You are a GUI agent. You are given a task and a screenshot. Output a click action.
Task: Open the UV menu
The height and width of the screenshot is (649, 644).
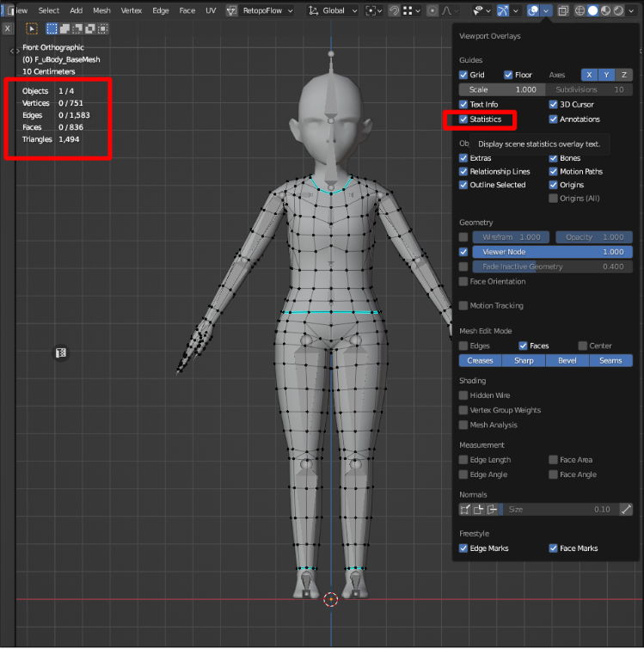(211, 10)
